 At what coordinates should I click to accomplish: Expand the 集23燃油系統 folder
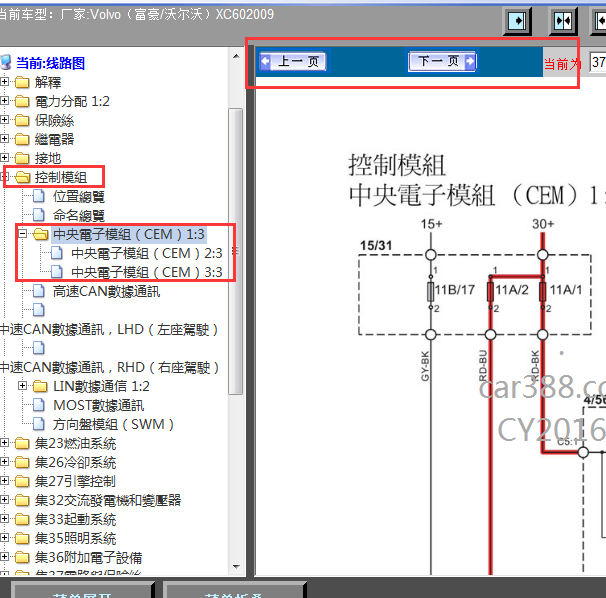(x=5, y=443)
